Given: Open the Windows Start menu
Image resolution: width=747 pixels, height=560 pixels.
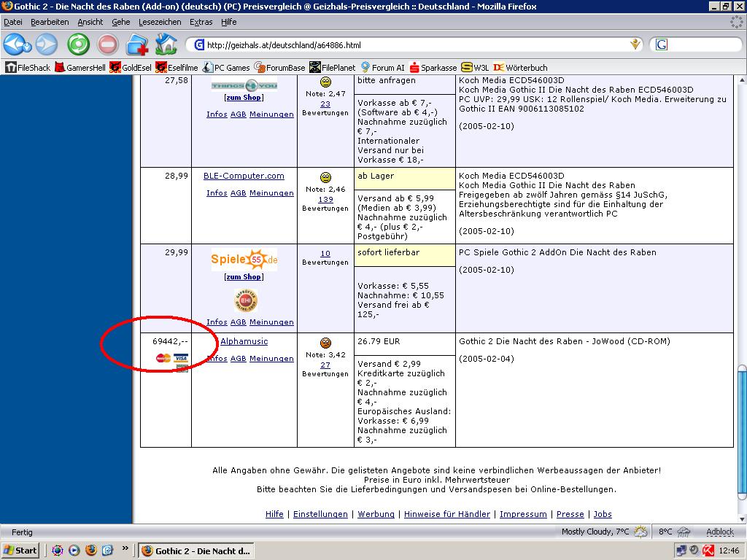Looking at the screenshot, I should [20, 551].
